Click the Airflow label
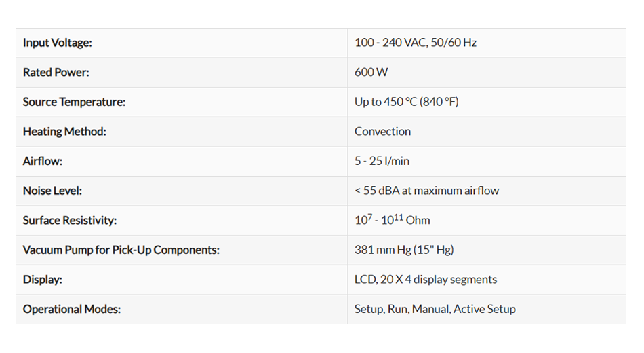 [x=43, y=162]
